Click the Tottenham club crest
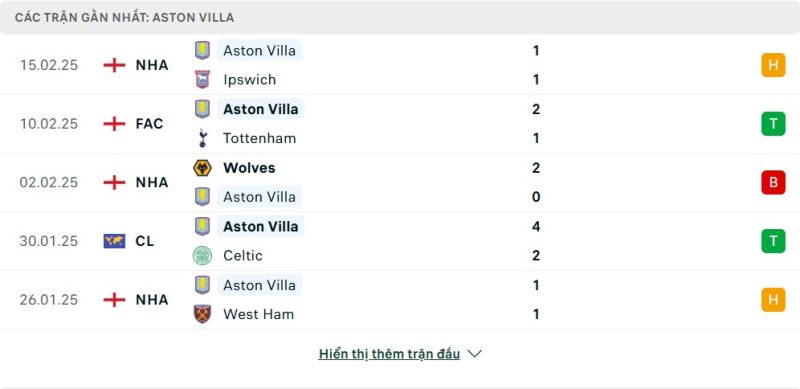Viewport: 800px width, 389px height. (x=203, y=138)
